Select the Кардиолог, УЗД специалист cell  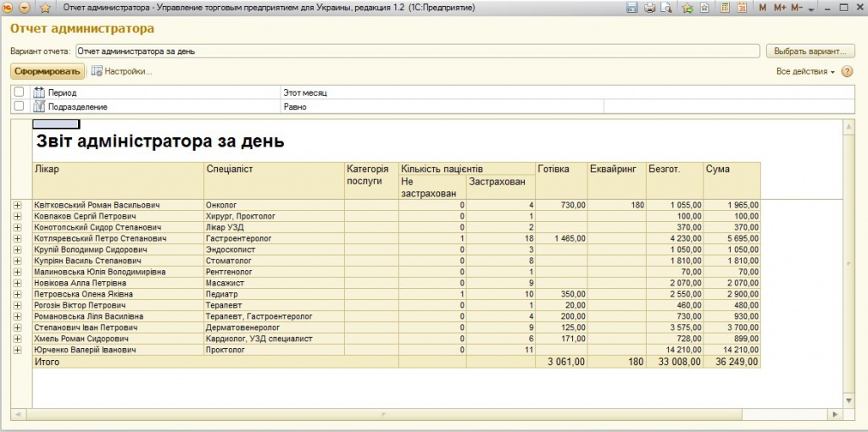pyautogui.click(x=275, y=339)
